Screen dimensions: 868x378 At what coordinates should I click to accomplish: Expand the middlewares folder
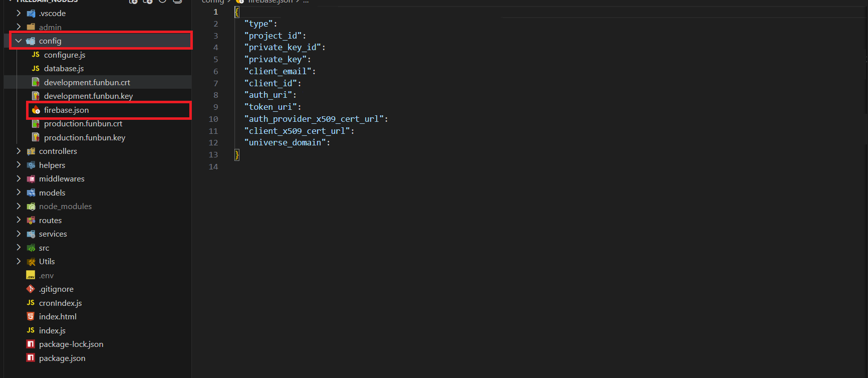19,179
